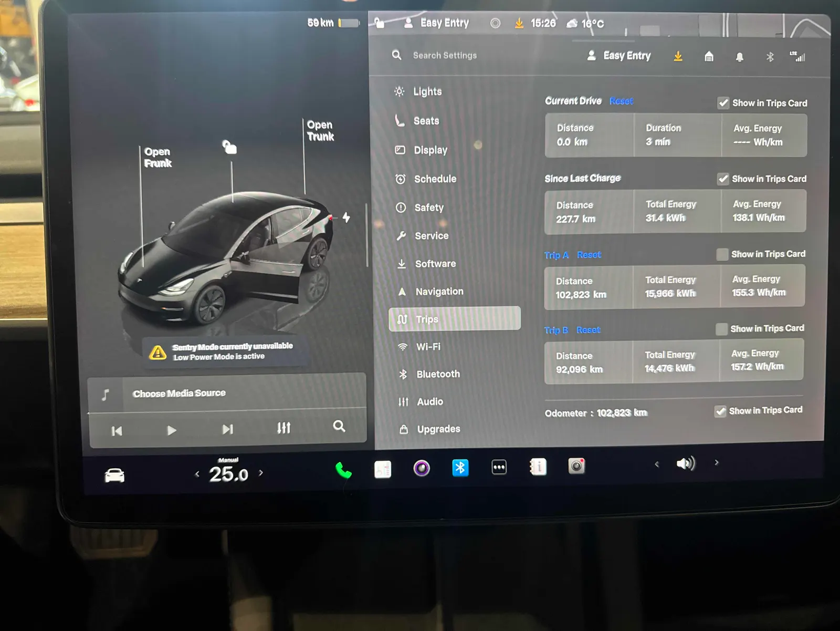
Task: Toggle Odometer Show in Trips Card
Action: point(720,411)
